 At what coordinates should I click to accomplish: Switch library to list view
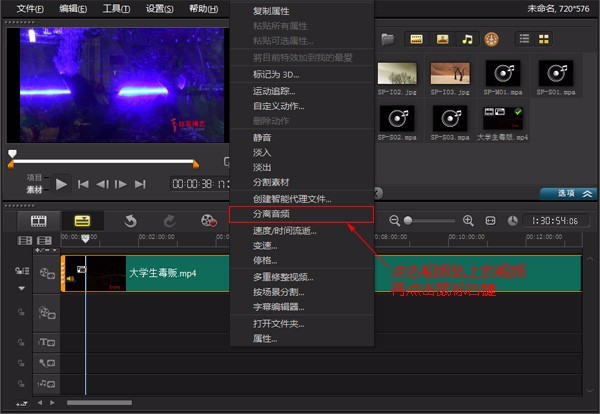tap(524, 39)
